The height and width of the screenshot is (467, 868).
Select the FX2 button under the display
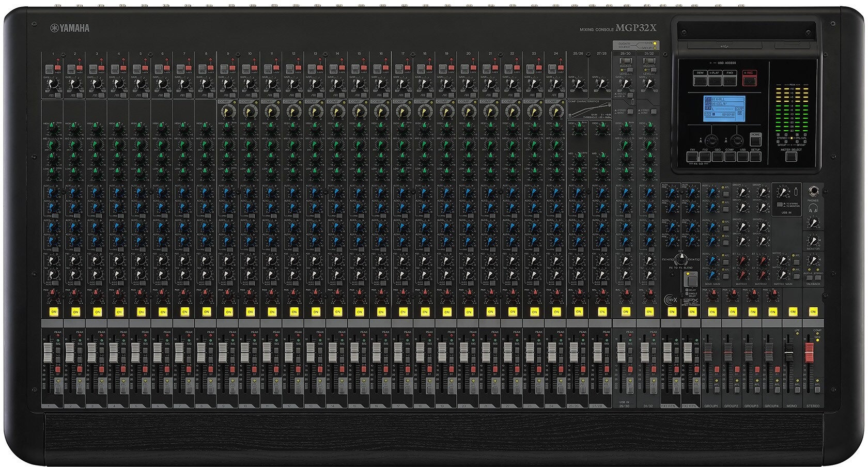point(705,155)
